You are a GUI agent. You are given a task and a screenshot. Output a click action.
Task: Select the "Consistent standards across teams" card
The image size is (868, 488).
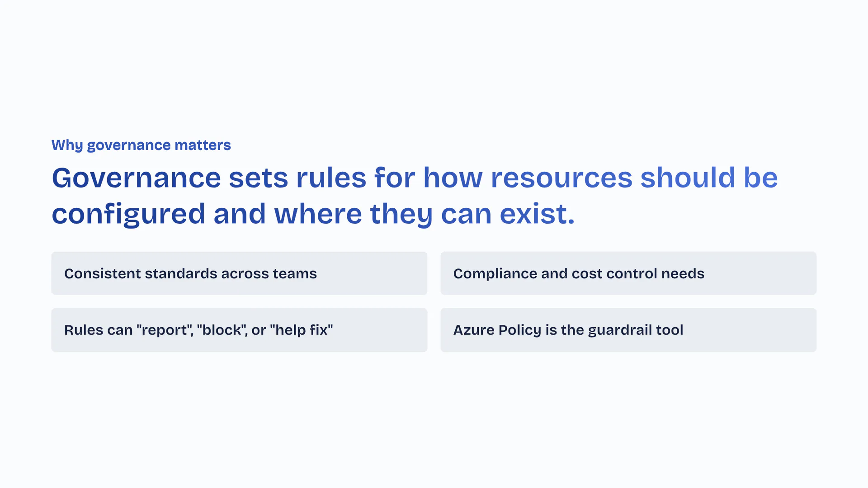[239, 273]
